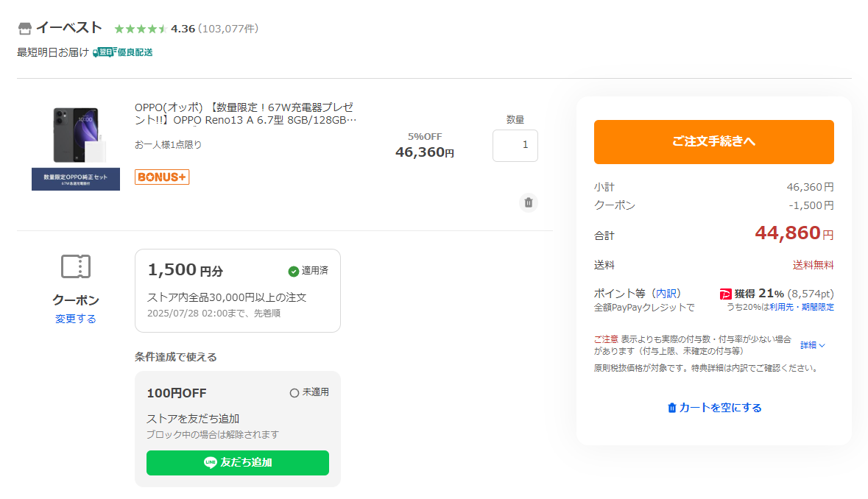
Task: Click the ストア内全品30,000円以上の注文 condition
Action: [227, 297]
